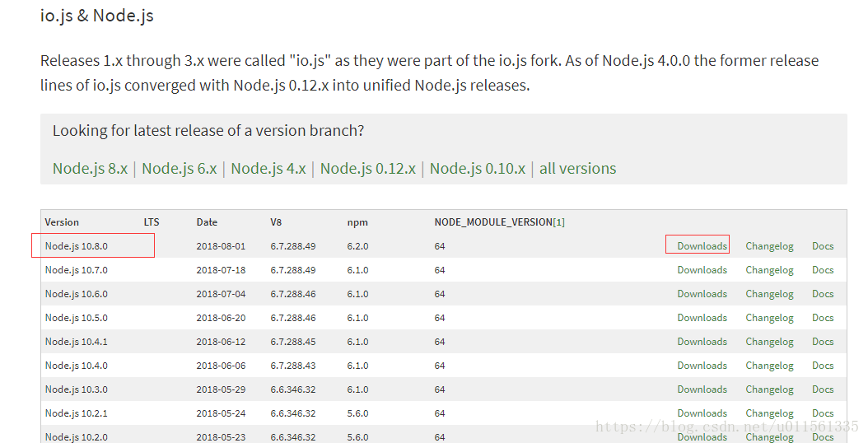Open the Node.js 6.x branch link

(x=180, y=168)
